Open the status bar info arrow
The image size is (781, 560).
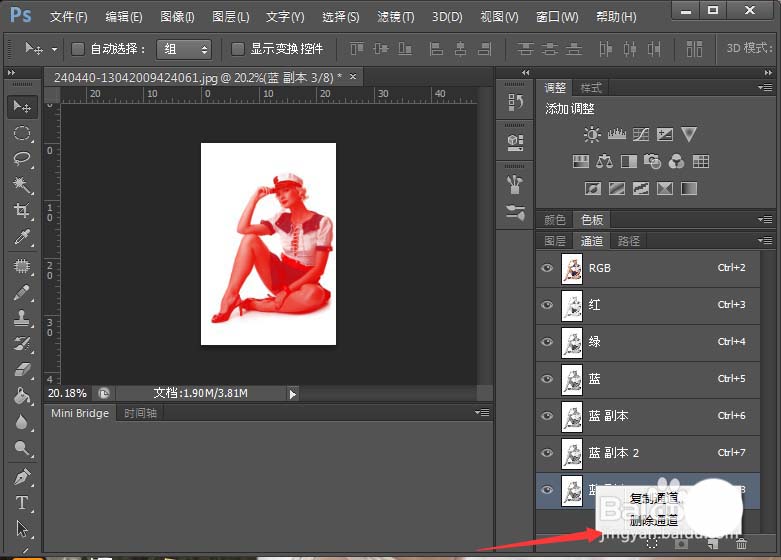292,394
